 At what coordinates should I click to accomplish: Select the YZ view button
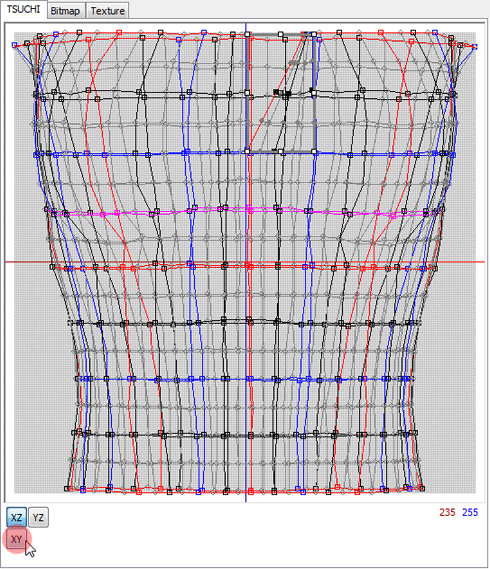pos(38,517)
